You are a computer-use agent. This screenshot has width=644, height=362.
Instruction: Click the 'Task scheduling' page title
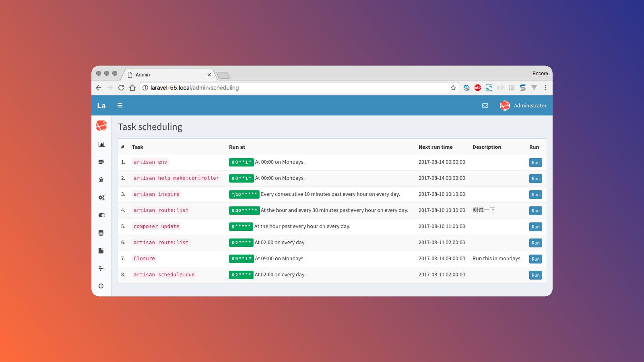pyautogui.click(x=150, y=127)
